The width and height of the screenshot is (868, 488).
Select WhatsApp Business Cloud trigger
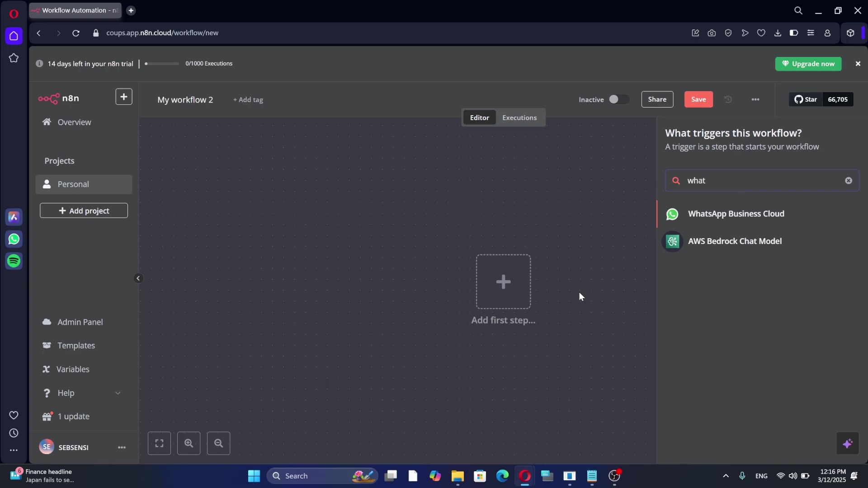[762, 214]
